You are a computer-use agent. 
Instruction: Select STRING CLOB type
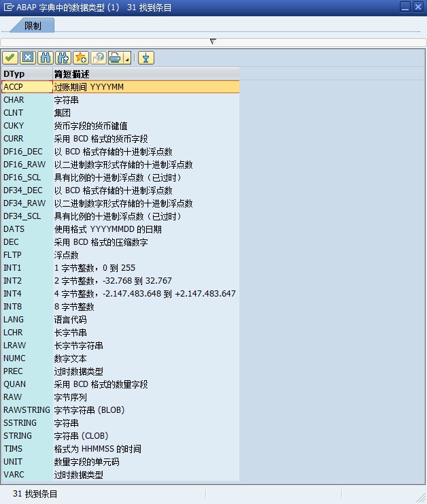coord(120,436)
